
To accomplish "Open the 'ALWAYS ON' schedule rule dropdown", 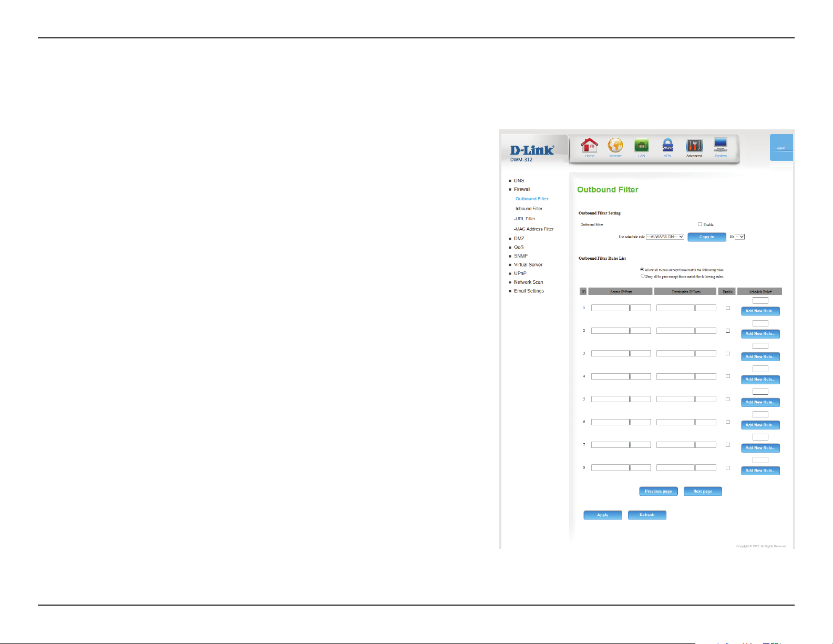I will 665,237.
